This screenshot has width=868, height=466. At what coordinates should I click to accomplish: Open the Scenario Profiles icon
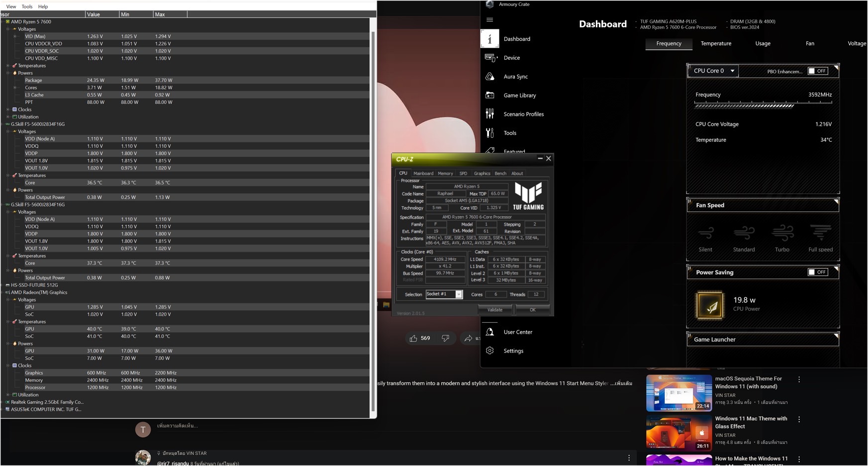490,114
